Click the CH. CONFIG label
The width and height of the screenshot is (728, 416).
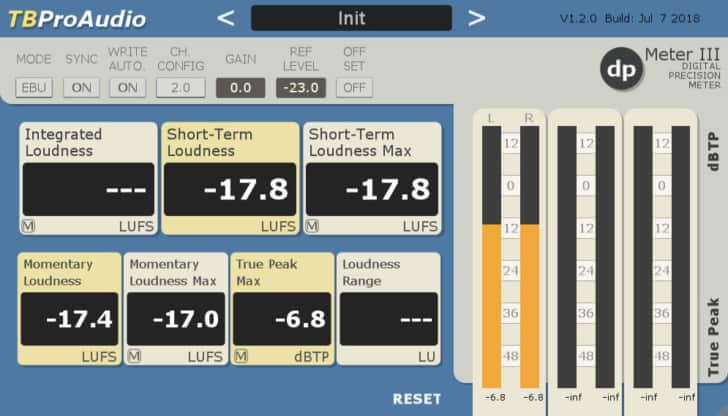tap(181, 59)
